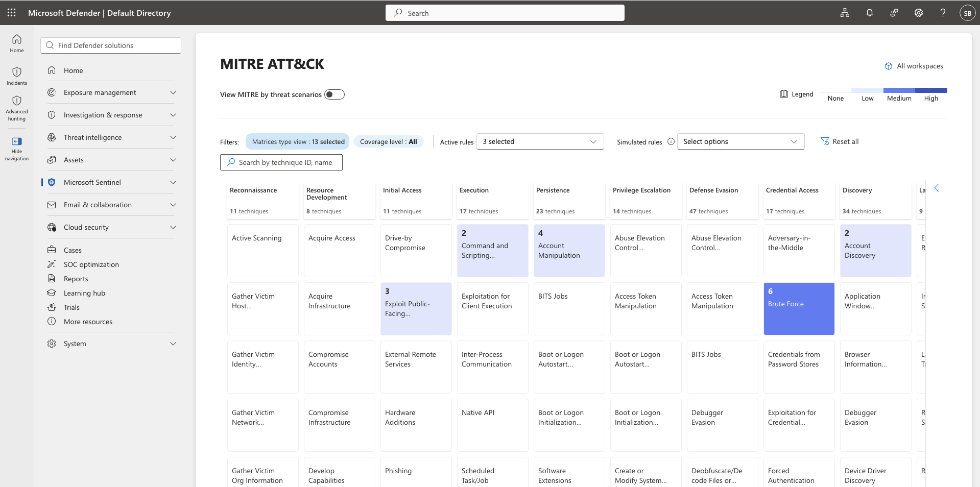Click the Reset all filter icon
Viewport: 980px width, 487px height.
click(825, 141)
